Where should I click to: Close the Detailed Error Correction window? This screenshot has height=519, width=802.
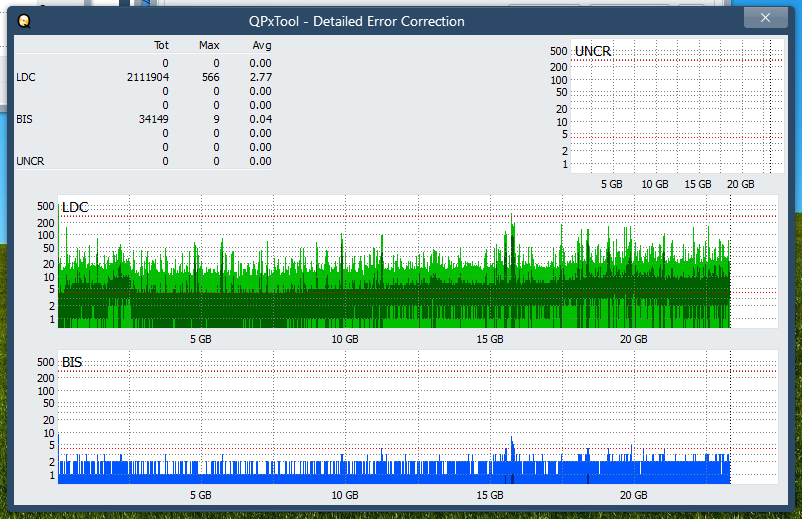click(x=766, y=18)
